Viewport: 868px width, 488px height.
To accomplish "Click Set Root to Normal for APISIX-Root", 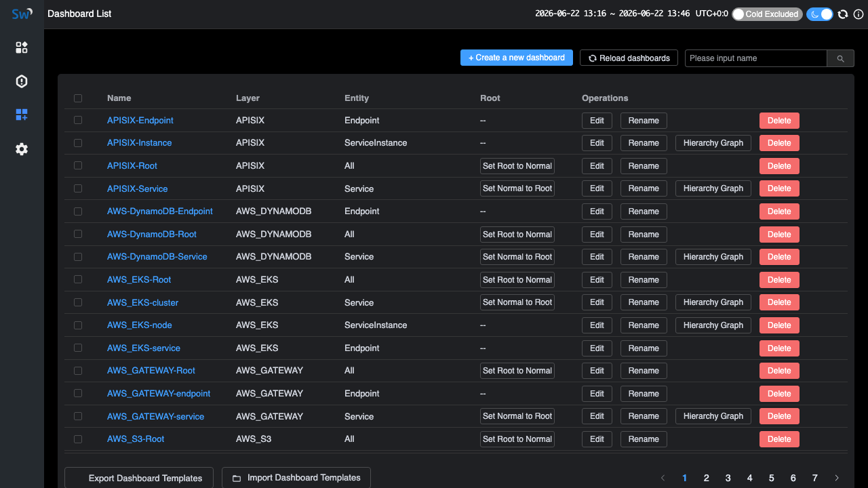I will (517, 166).
